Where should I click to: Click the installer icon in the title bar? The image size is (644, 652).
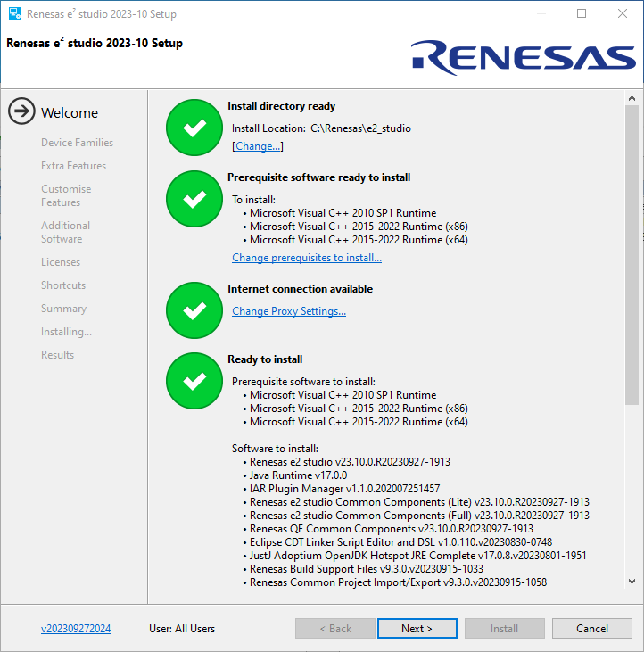click(14, 14)
